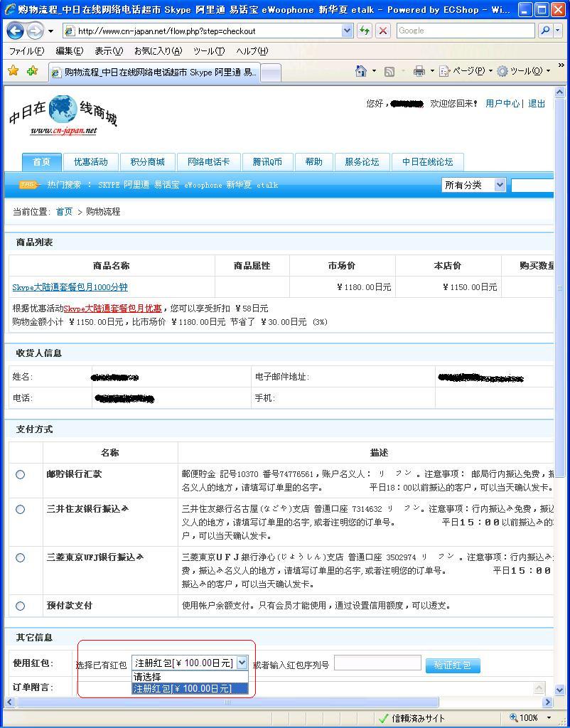The height and width of the screenshot is (728, 570).
Task: Click the etalk hot search keyword
Action: pos(267,185)
